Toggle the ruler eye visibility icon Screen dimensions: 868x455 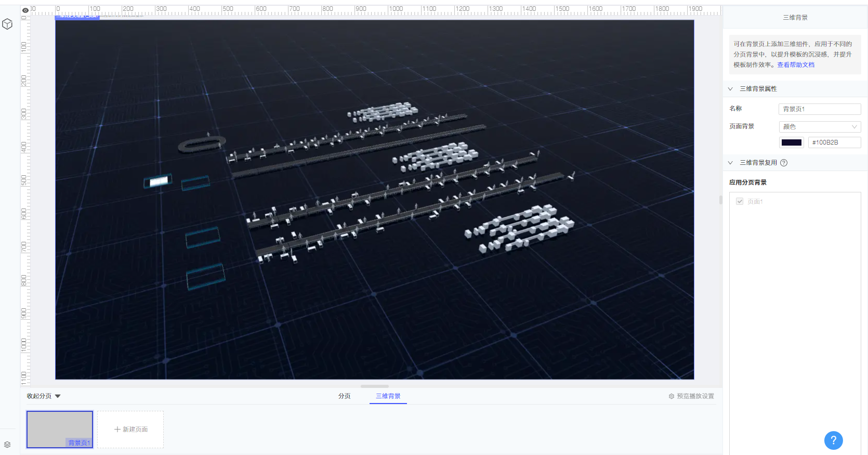click(25, 10)
